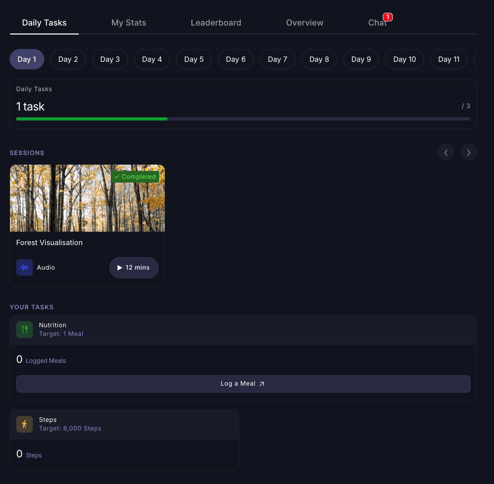Click the Target: 1 Meal text
Viewport: 494px width, 484px height.
[61, 334]
